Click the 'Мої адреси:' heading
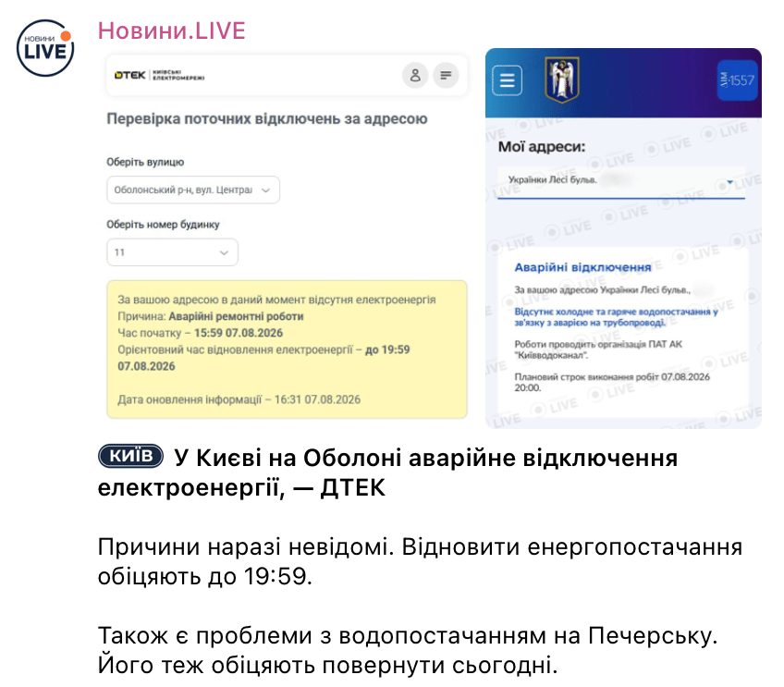Screen dimensions: 784x687 click(x=542, y=147)
